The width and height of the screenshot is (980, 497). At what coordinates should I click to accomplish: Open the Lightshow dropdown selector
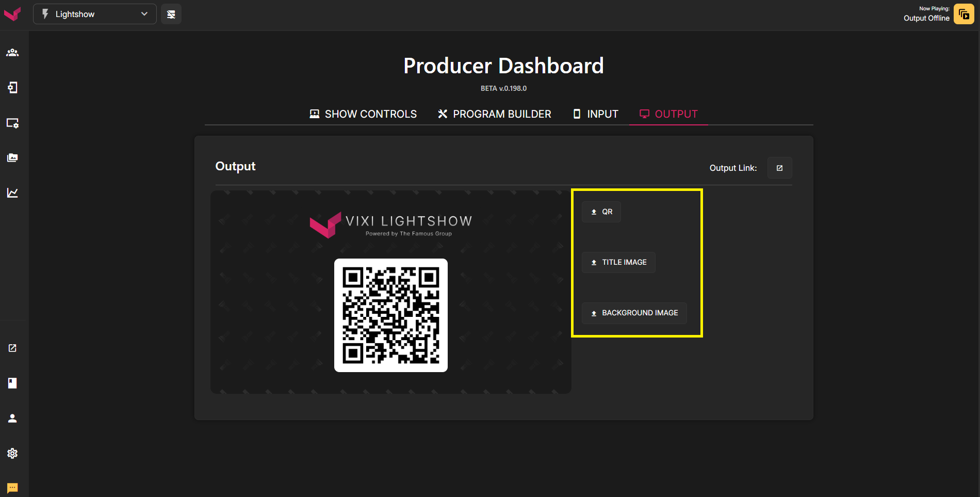95,14
